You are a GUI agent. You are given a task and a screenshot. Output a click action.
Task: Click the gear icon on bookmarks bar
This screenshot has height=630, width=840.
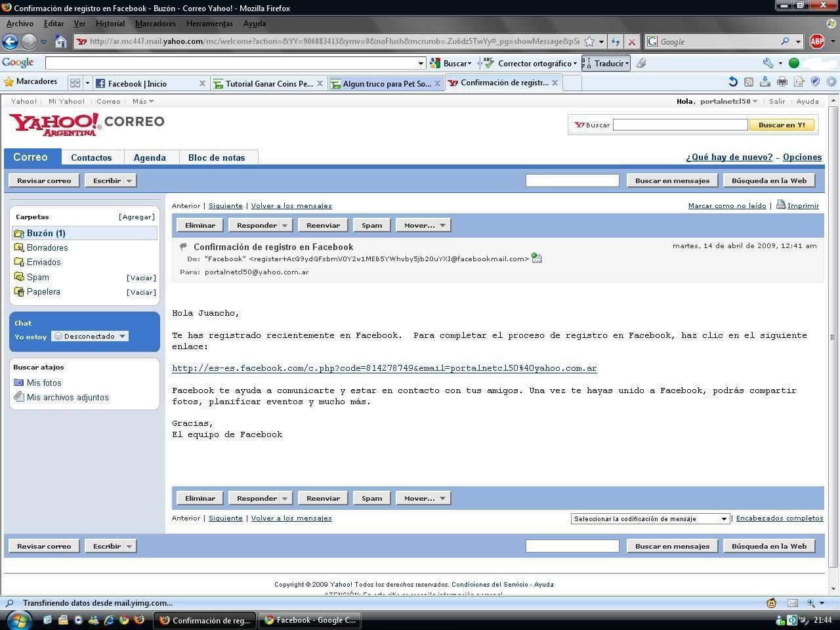tap(831, 82)
